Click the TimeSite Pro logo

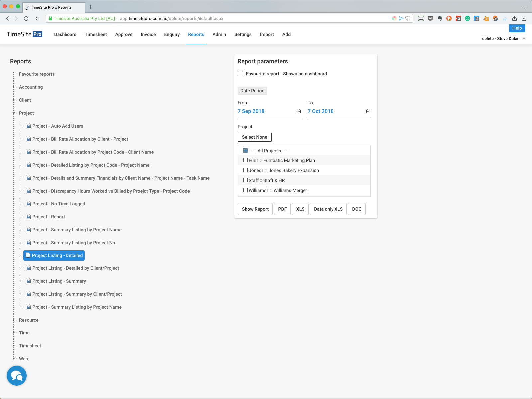(x=24, y=34)
